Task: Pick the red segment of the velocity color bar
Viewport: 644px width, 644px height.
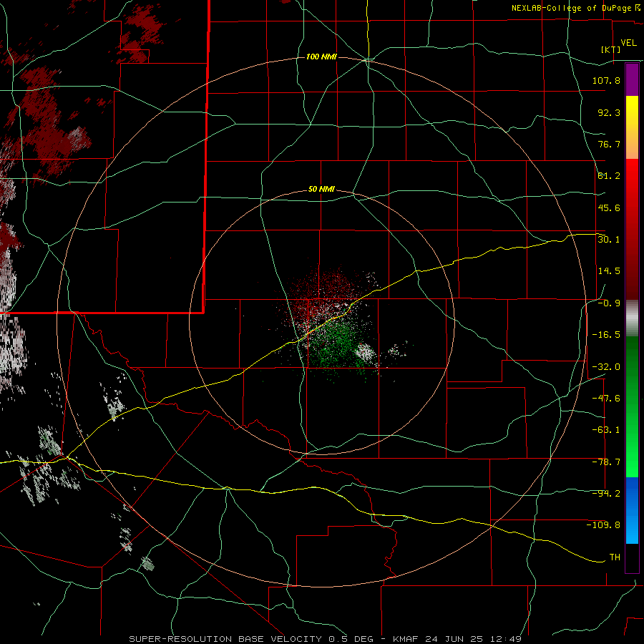Action: pyautogui.click(x=632, y=229)
